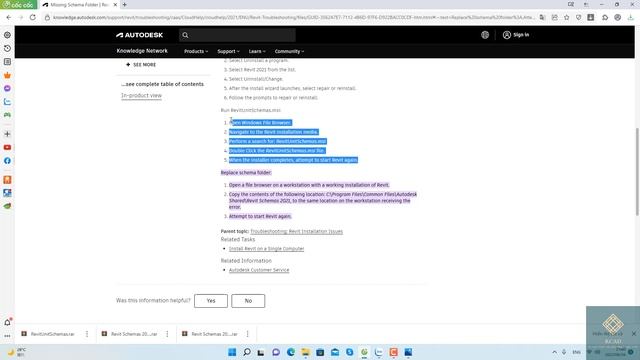The height and width of the screenshot is (360, 640).
Task: Close the floating overlay with its X
Action: coord(633,333)
